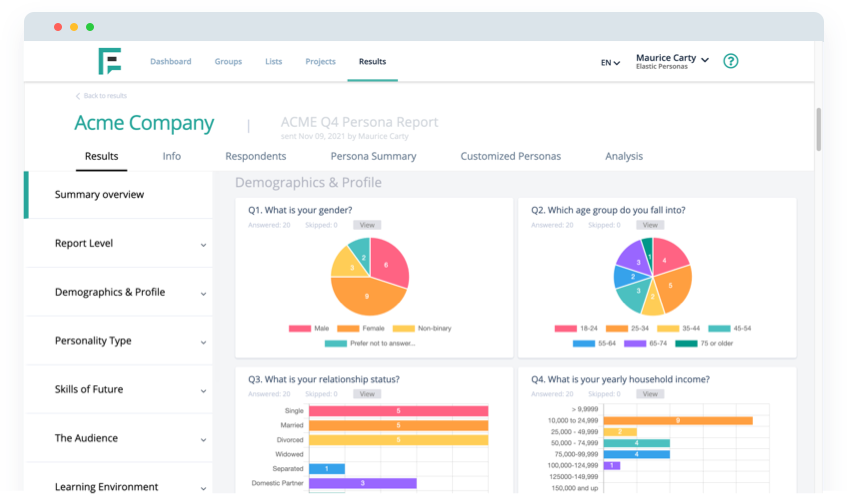Click the 35-44 legend swatch
This screenshot has width=847, height=494.
pyautogui.click(x=668, y=328)
